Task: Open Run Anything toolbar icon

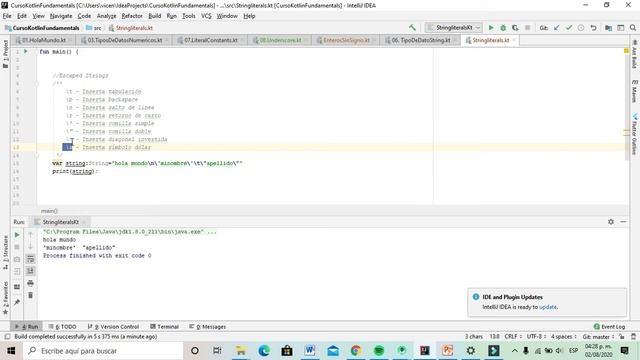Action: pyautogui.click(x=620, y=28)
